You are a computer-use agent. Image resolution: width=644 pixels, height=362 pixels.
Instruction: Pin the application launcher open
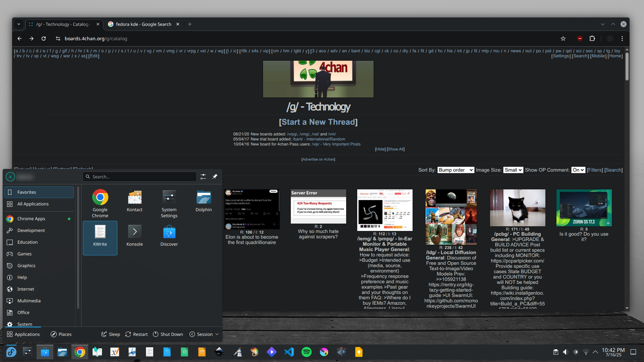[x=215, y=177]
